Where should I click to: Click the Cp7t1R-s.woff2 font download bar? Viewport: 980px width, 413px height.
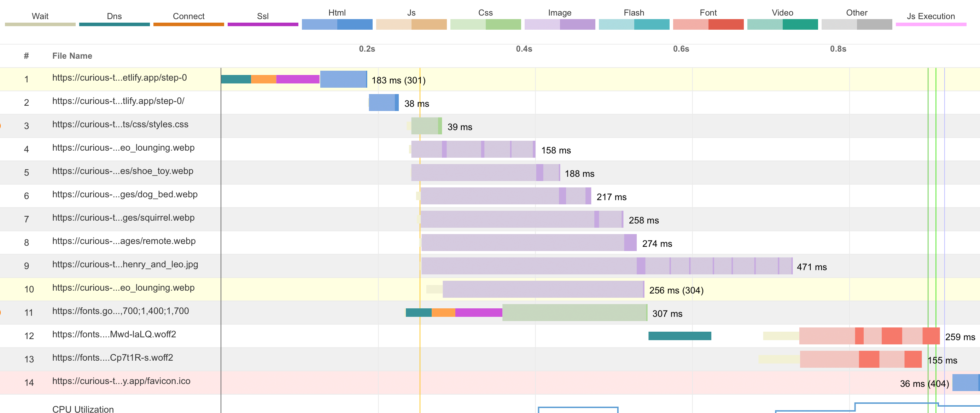point(861,359)
